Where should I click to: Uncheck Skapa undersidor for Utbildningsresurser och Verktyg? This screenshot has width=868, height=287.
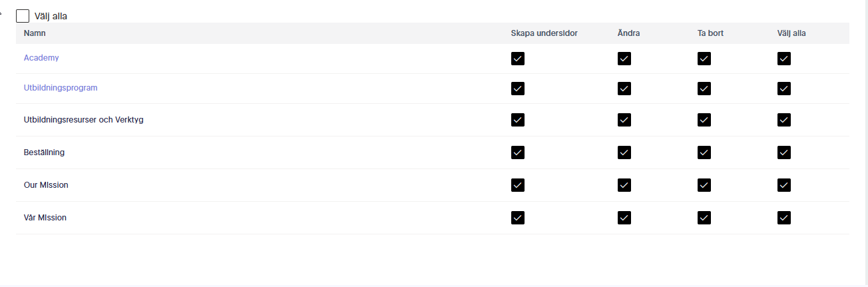coord(518,120)
